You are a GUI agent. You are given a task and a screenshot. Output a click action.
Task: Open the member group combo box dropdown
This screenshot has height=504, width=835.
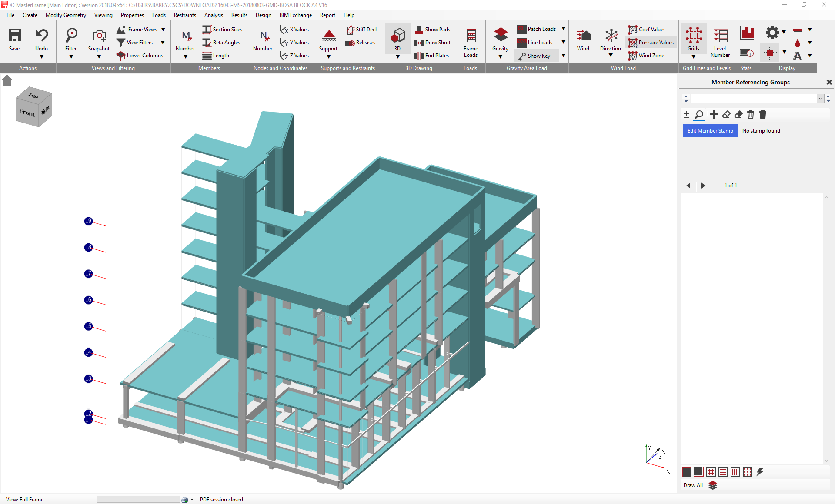[821, 99]
